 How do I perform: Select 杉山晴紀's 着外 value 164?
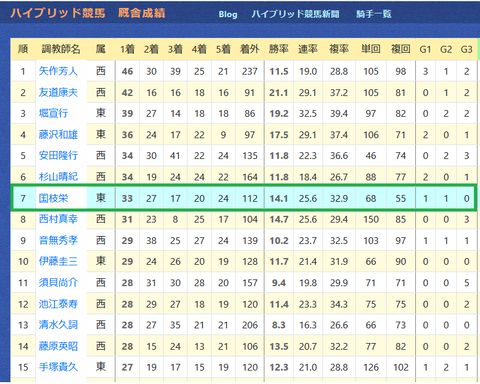click(250, 177)
